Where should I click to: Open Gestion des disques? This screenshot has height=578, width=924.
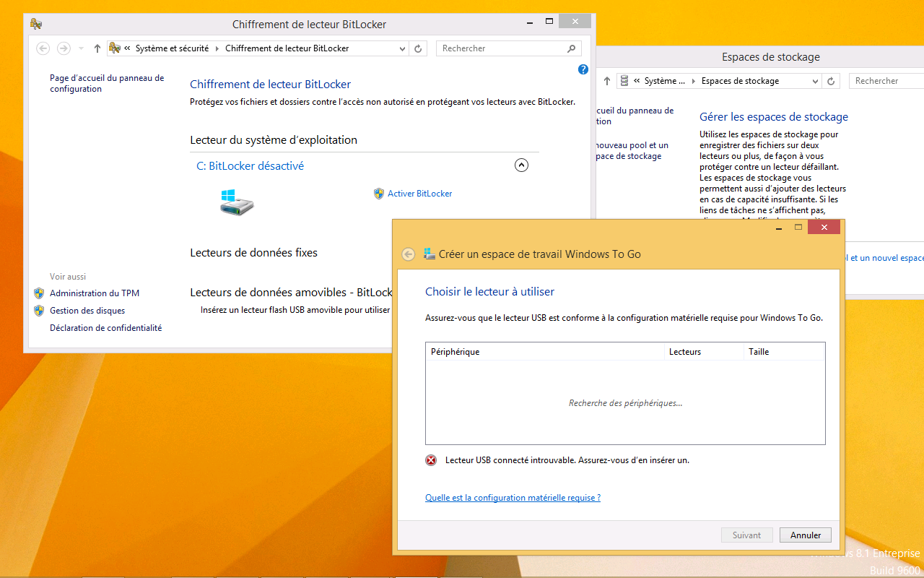pyautogui.click(x=87, y=311)
